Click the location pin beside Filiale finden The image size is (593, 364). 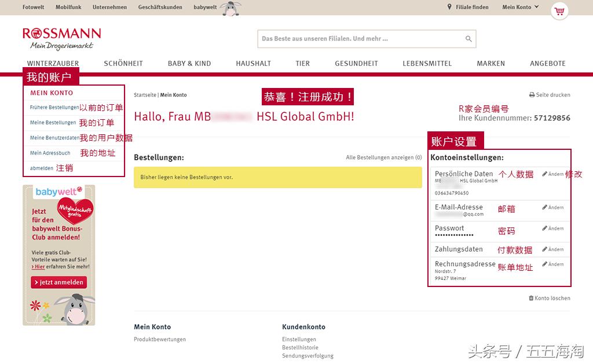(450, 7)
